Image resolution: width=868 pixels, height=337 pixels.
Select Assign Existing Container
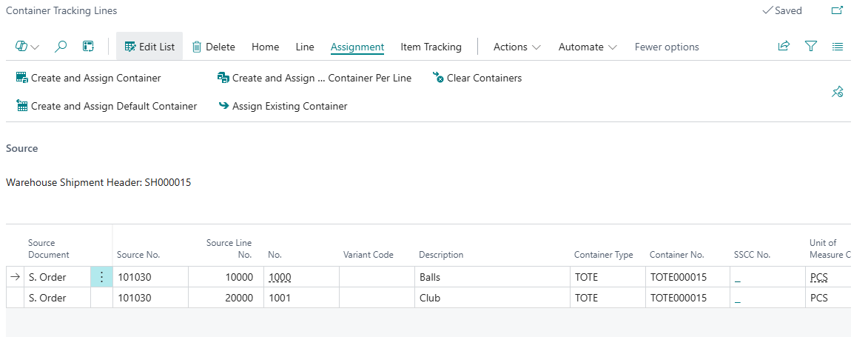click(x=283, y=106)
